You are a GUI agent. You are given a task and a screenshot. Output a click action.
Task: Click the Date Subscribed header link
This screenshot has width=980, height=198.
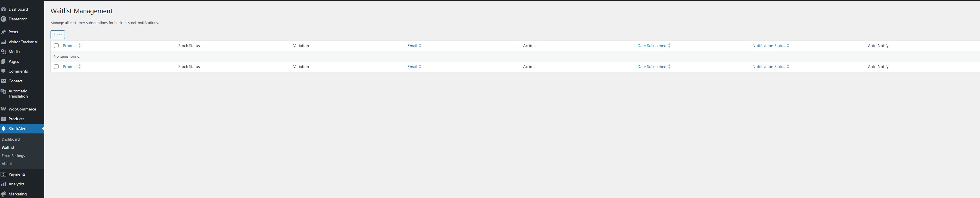[652, 46]
